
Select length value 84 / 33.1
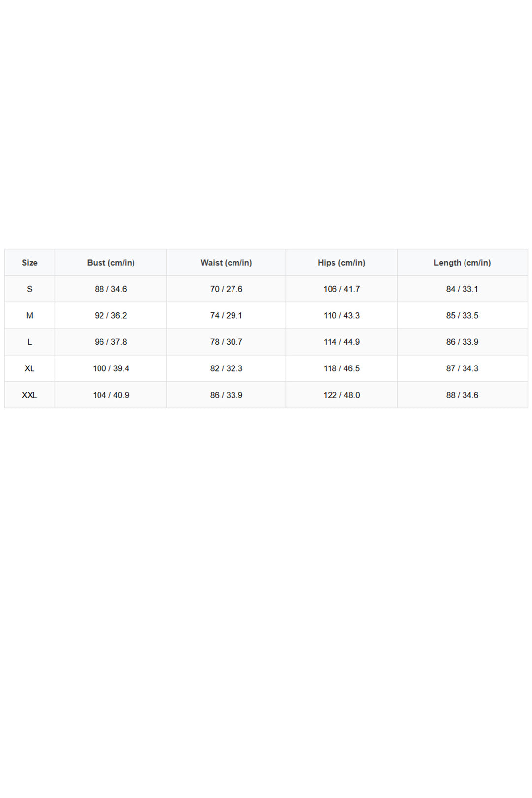click(462, 289)
